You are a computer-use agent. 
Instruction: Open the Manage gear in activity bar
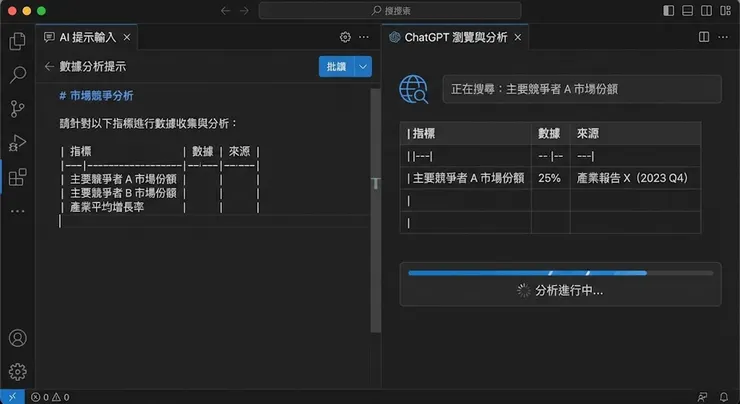[x=17, y=372]
